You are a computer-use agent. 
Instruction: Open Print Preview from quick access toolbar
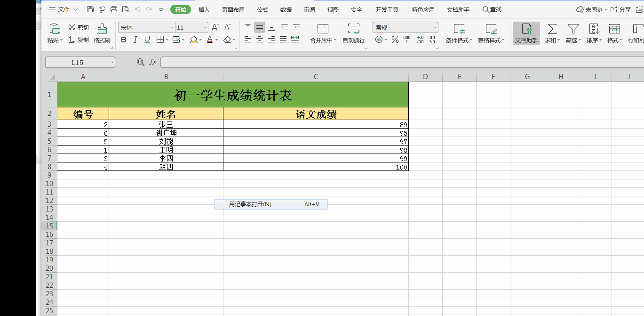(x=126, y=9)
